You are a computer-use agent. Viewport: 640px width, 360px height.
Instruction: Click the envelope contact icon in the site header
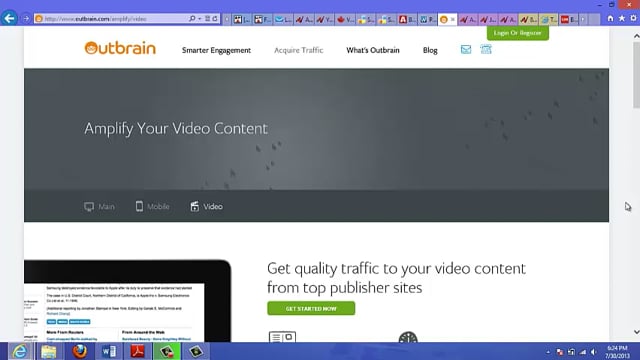(466, 49)
